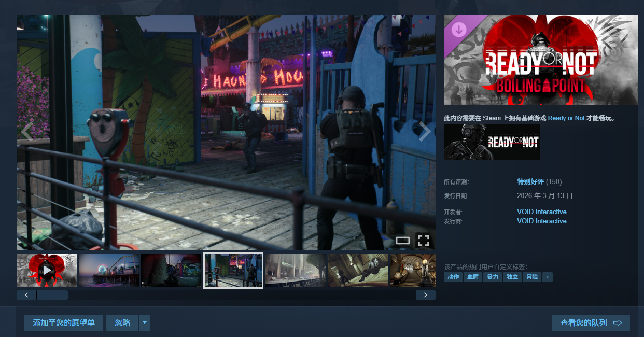This screenshot has height=337, width=644.
Task: Select the pier Ferris wheel screenshot thumbnail
Action: coord(109,270)
